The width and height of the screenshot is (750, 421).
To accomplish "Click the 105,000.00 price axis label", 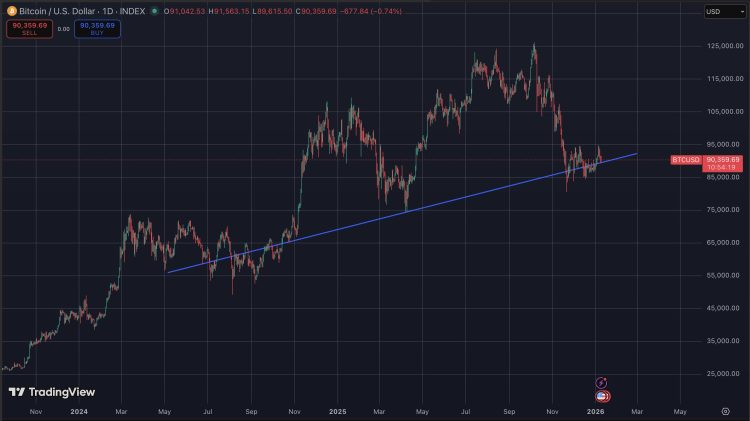I will click(x=725, y=111).
